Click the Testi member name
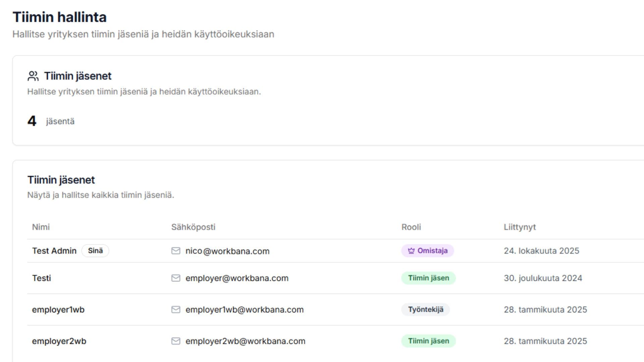Image resolution: width=644 pixels, height=362 pixels. 42,278
